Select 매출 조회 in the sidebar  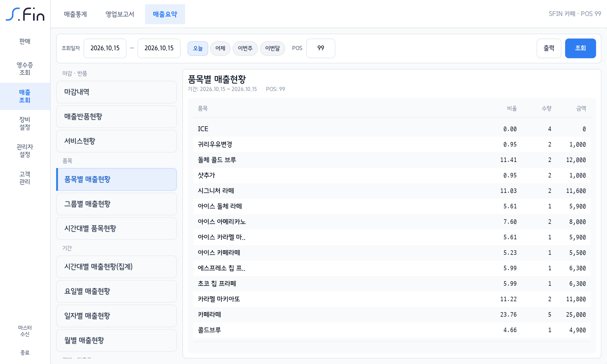(25, 96)
